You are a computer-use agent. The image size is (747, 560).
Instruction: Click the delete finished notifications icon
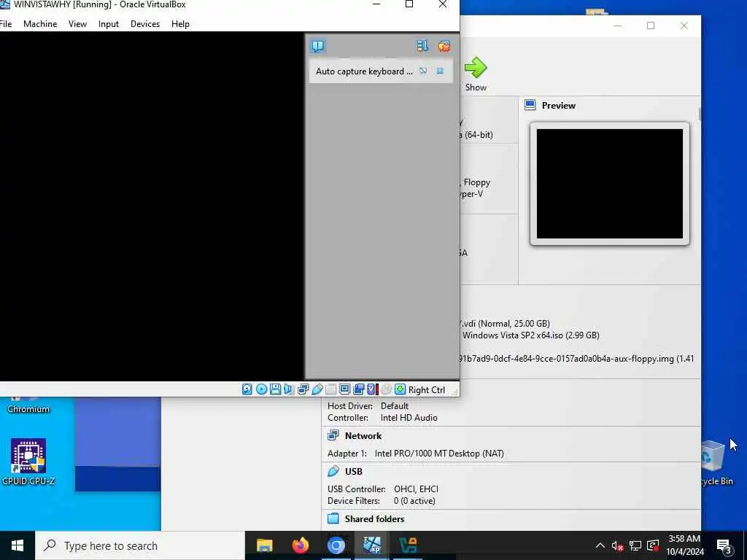[x=444, y=46]
